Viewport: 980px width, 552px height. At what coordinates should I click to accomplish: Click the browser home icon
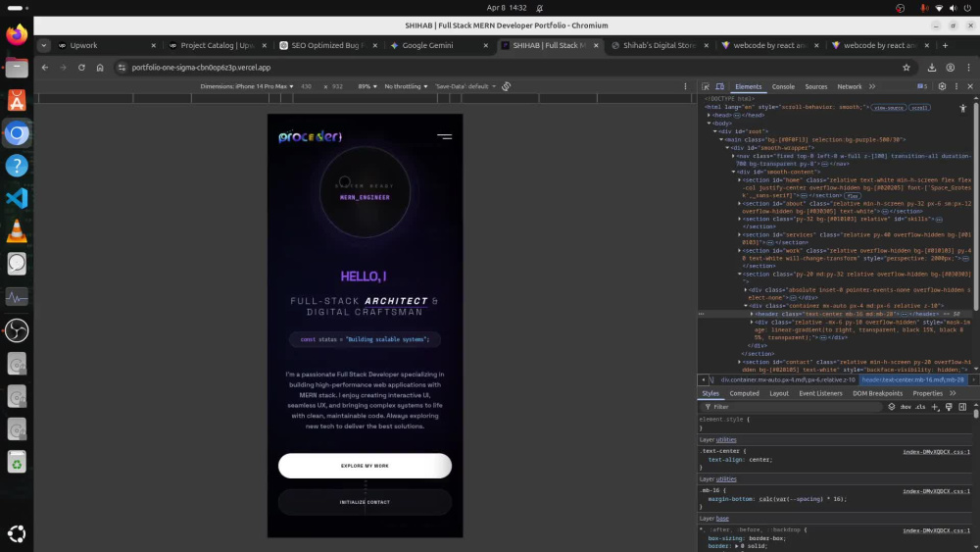[100, 68]
